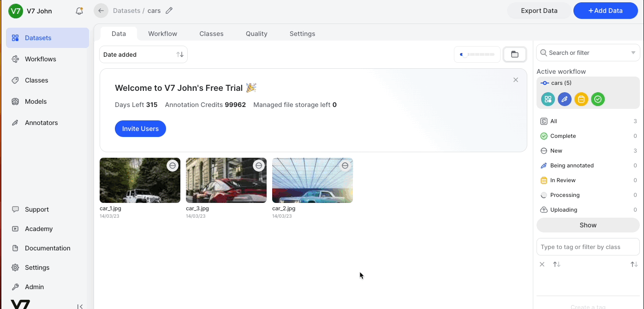Select the blue annotate stage icon
644x309 pixels.
565,99
